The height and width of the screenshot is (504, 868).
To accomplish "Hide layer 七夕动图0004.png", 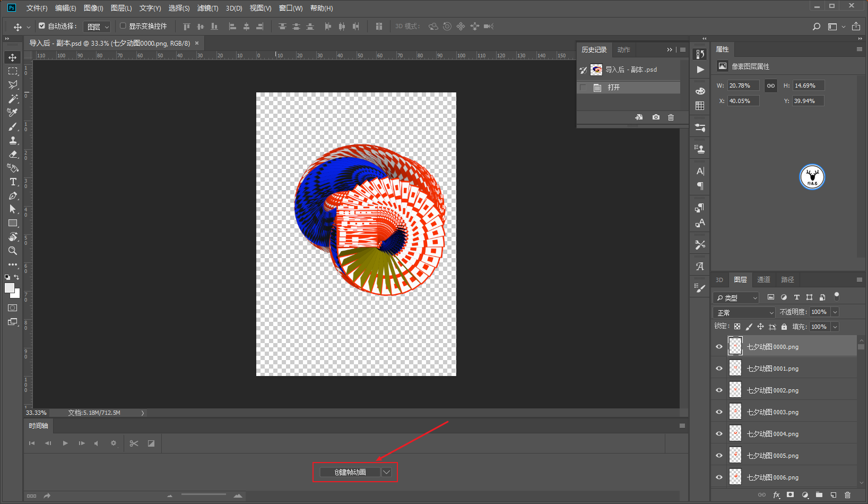I will coord(719,434).
